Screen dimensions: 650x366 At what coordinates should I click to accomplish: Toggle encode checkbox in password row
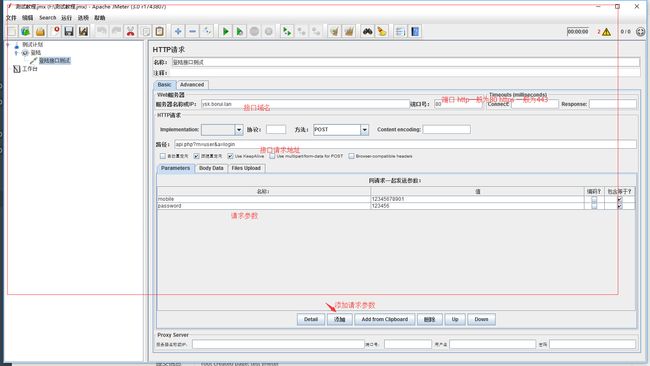[594, 206]
